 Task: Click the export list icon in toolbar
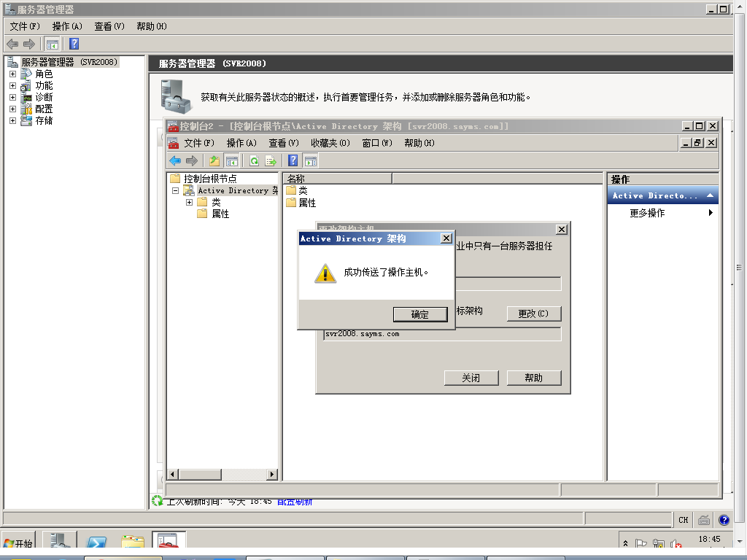click(x=271, y=161)
